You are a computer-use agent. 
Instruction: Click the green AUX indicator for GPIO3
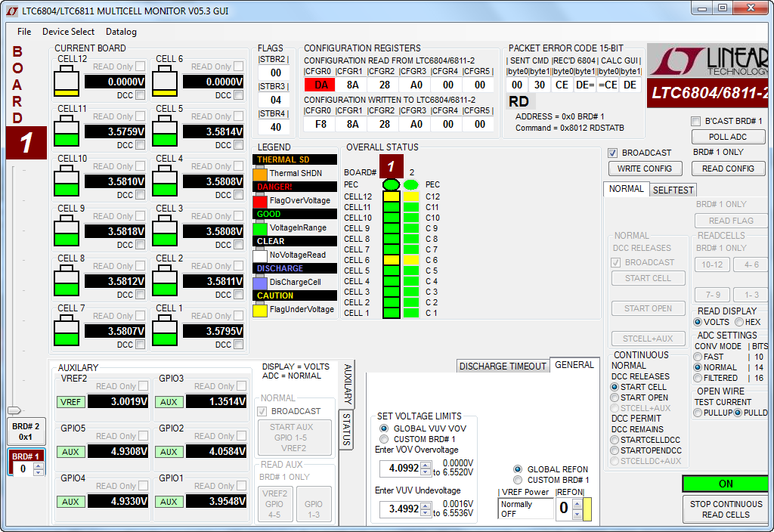click(169, 402)
